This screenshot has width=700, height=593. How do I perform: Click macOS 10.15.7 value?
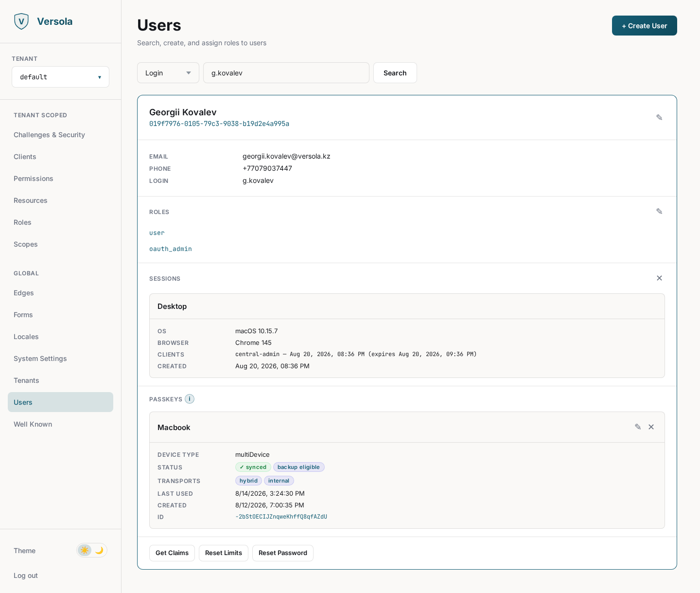coord(257,331)
